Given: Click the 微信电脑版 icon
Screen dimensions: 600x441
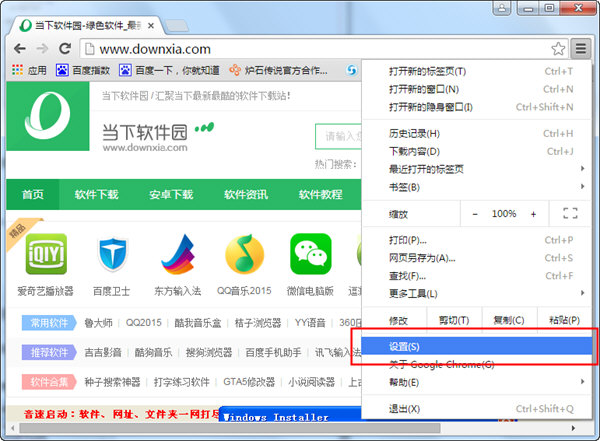Looking at the screenshot, I should pyautogui.click(x=310, y=254).
